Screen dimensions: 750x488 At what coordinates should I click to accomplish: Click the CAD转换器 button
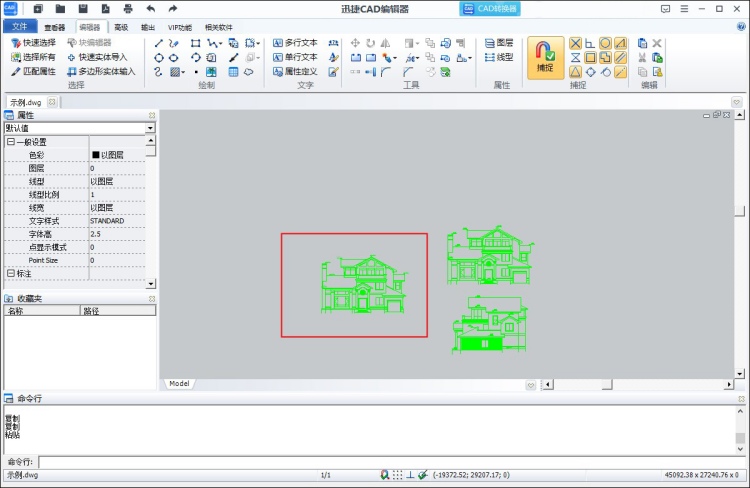point(490,9)
